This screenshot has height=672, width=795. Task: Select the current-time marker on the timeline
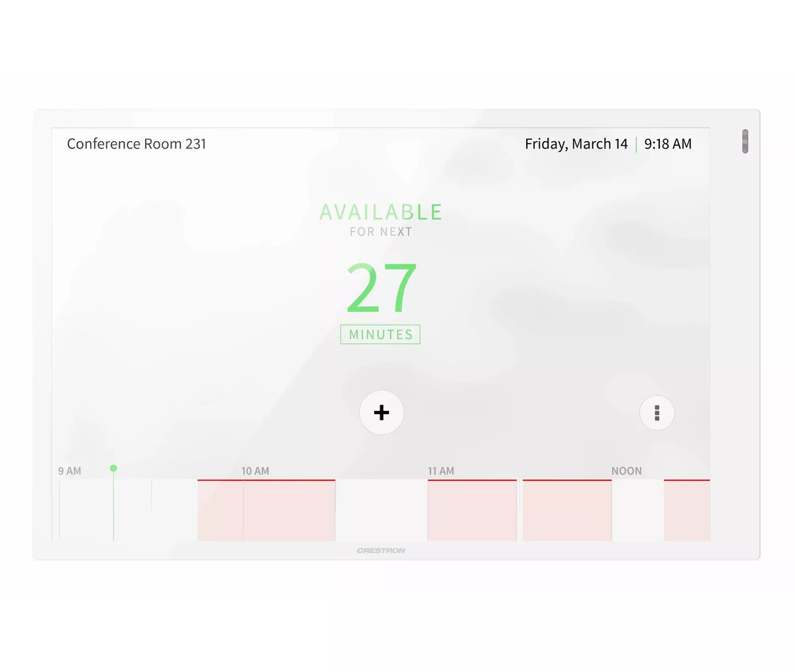pyautogui.click(x=113, y=468)
